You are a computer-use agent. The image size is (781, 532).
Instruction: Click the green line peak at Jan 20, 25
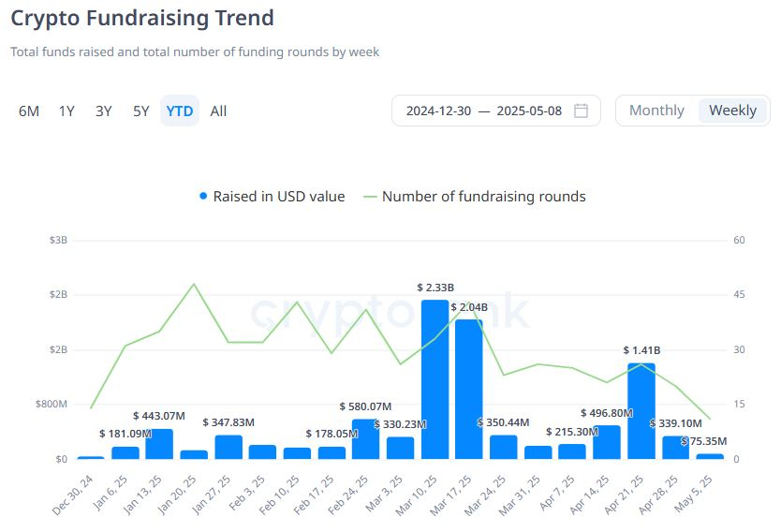coord(194,284)
